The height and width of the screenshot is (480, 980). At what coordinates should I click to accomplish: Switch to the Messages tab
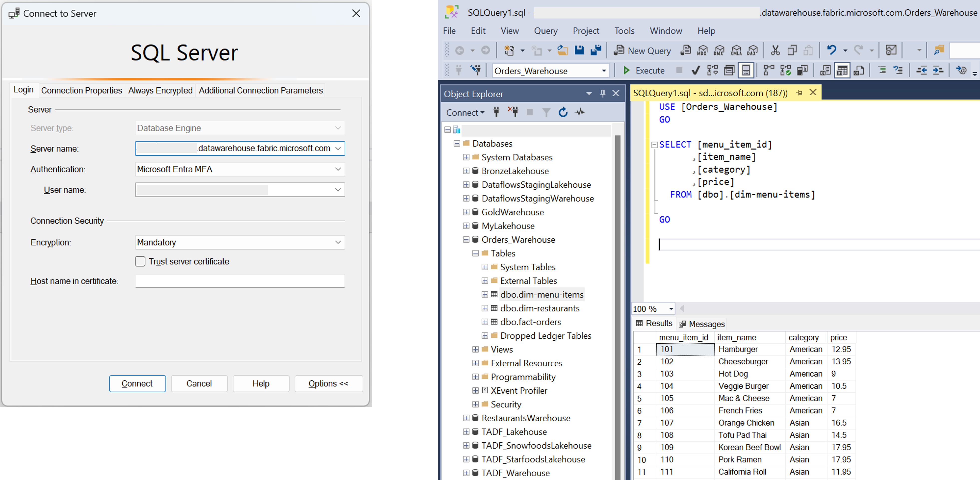tap(702, 324)
